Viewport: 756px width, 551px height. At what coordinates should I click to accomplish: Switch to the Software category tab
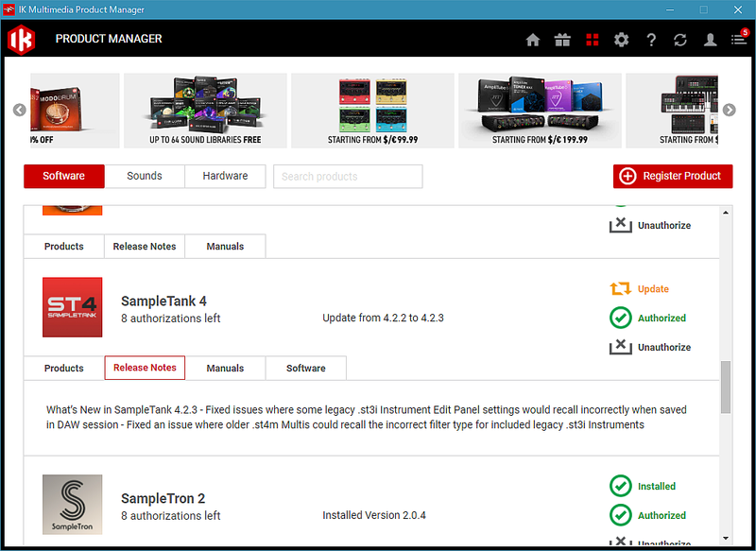(63, 176)
